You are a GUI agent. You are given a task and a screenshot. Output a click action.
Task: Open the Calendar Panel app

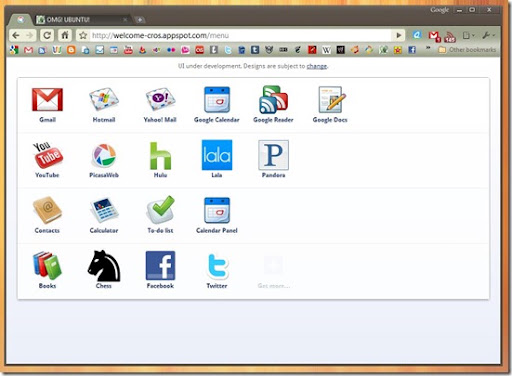(217, 210)
